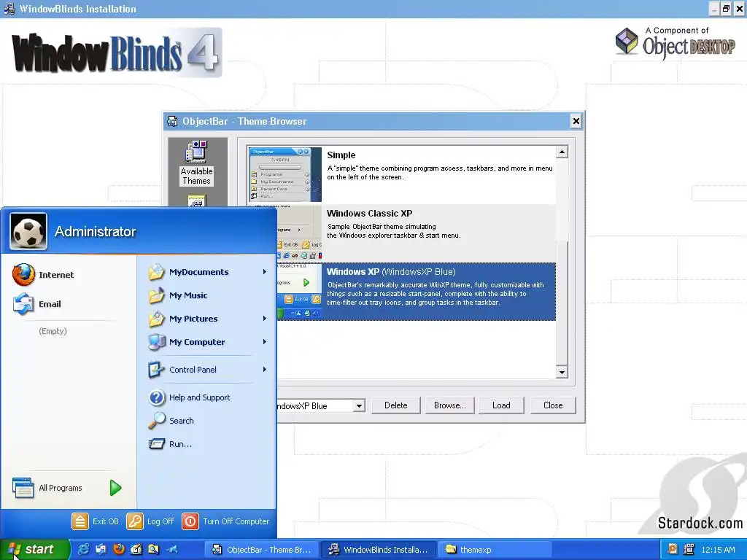747x560 pixels.
Task: Open the WindowsXP Blue dropdown
Action: 359,405
